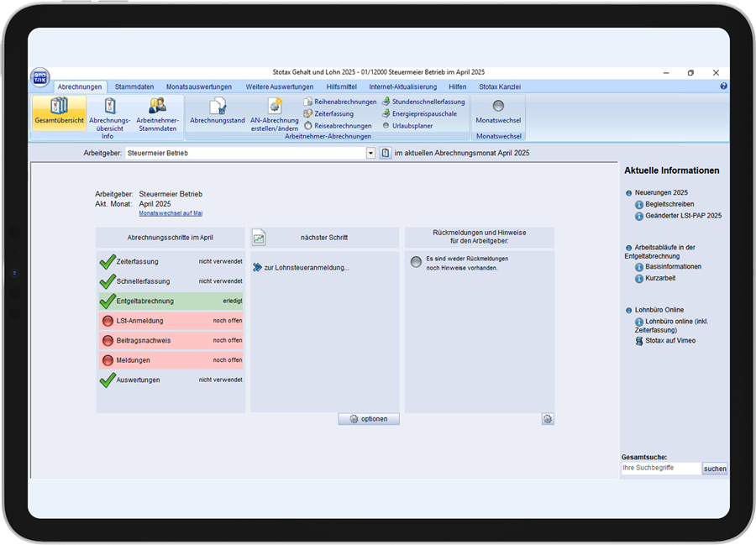
Task: Click the Arbeitsabläufe in der Entgeltabrechnung heading
Action: click(660, 252)
